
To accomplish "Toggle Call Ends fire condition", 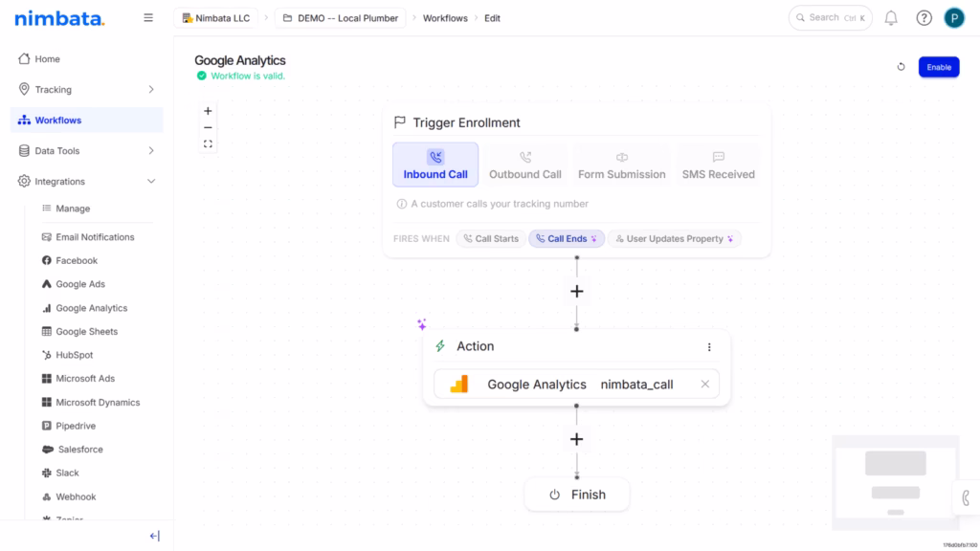I will (567, 238).
